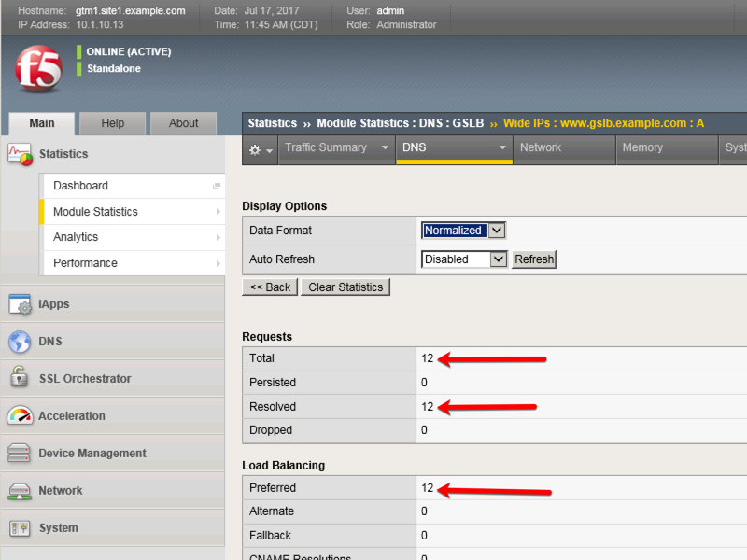Open the Acceleration section
Viewport: 747px width, 560px height.
pyautogui.click(x=113, y=416)
